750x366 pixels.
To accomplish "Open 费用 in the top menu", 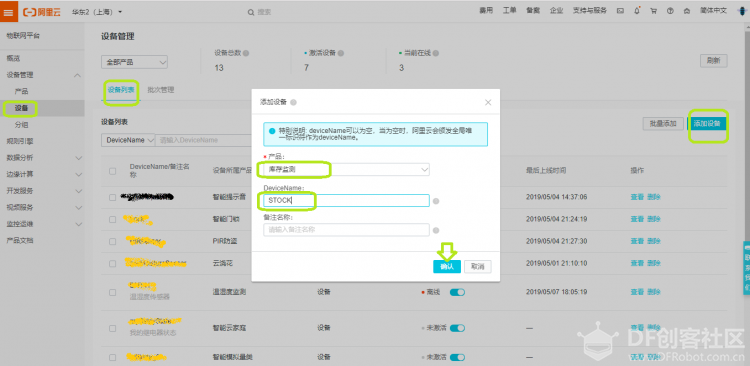I will (486, 11).
